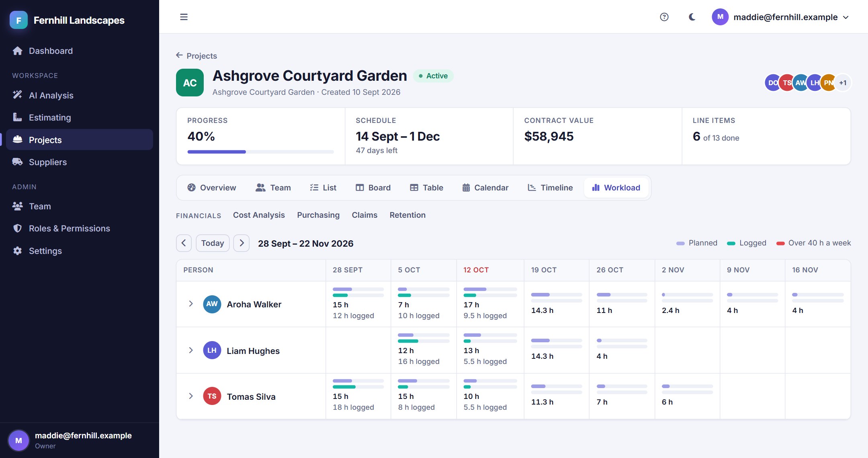Screen dimensions: 868x458
Task: Open the admin Team sidebar item
Action: (x=79, y=206)
